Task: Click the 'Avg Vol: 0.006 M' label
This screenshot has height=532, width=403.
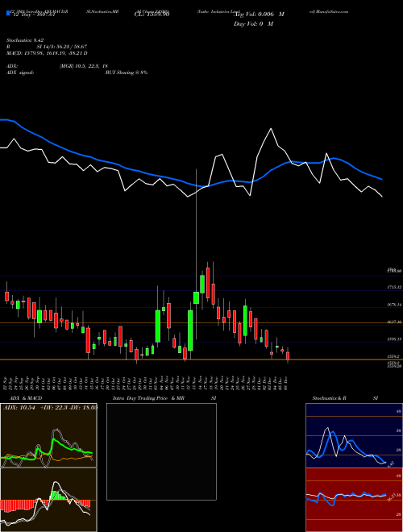Action: pos(260,15)
